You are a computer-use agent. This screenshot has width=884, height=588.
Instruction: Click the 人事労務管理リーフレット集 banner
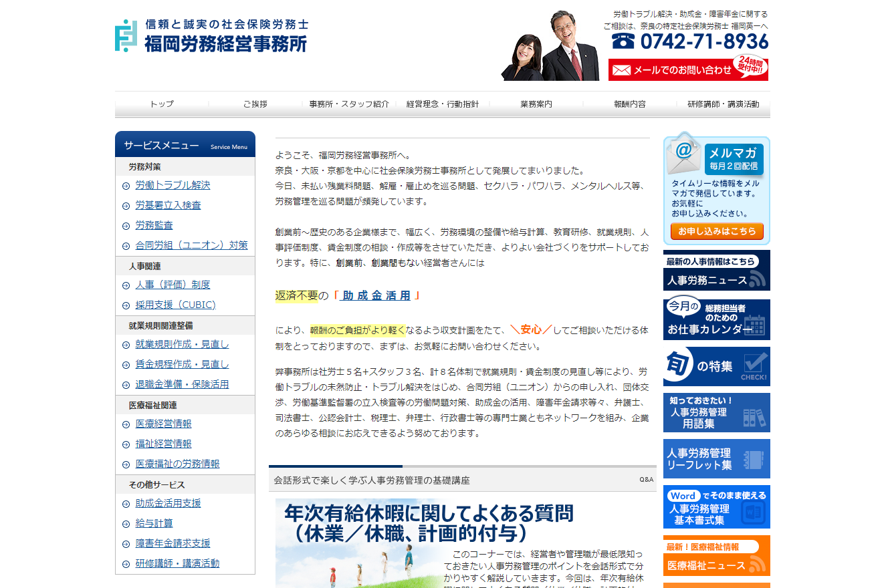point(716,459)
